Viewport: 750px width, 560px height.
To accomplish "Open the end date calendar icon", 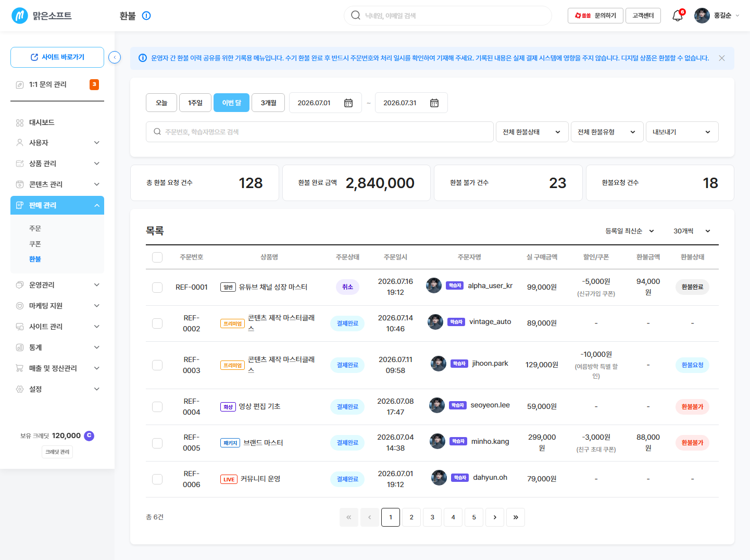I will [x=434, y=103].
